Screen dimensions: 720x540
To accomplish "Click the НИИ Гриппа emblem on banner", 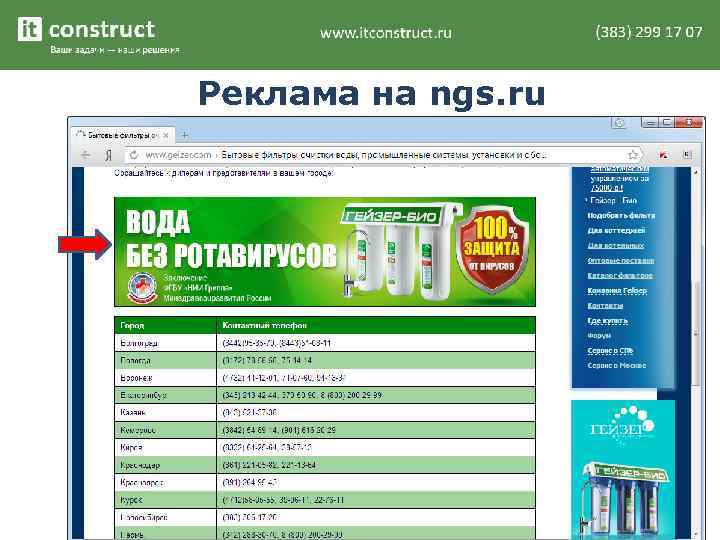I will tap(142, 288).
